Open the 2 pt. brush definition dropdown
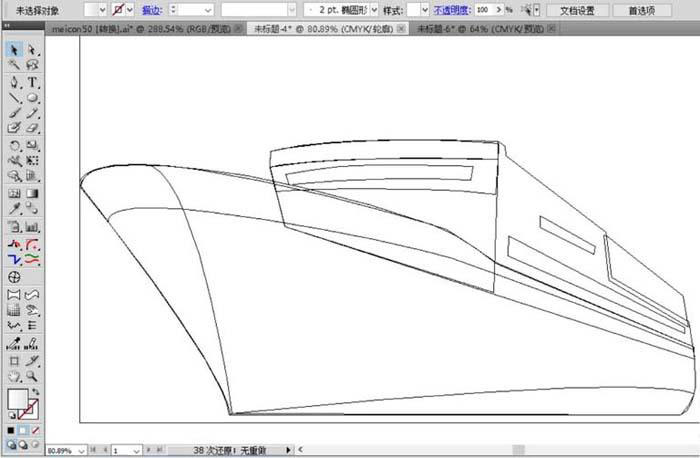Viewport: 700px width, 458px height. point(374,10)
